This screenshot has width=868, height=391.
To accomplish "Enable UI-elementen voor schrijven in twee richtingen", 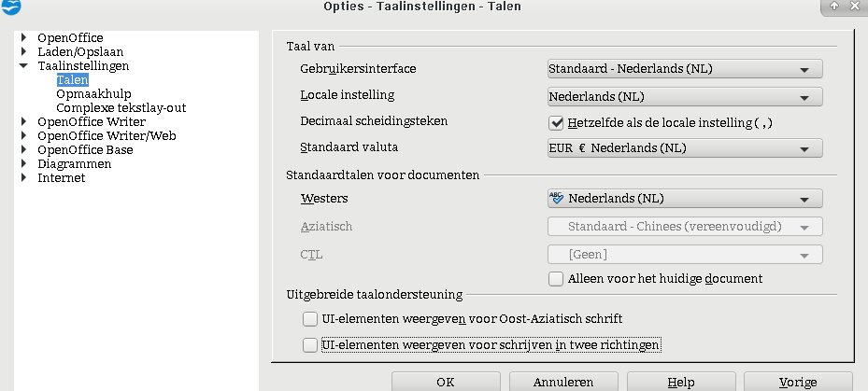I will pyautogui.click(x=310, y=345).
